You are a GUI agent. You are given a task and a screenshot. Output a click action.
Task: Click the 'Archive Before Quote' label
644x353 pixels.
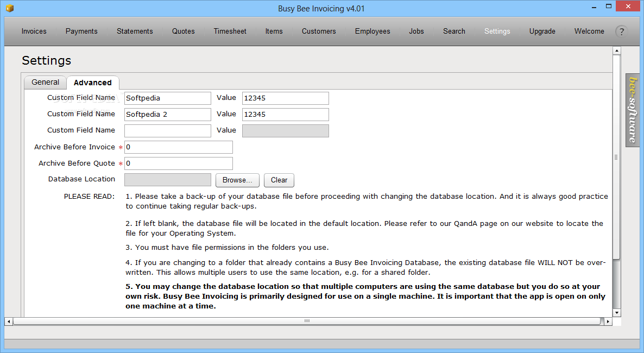click(x=77, y=163)
